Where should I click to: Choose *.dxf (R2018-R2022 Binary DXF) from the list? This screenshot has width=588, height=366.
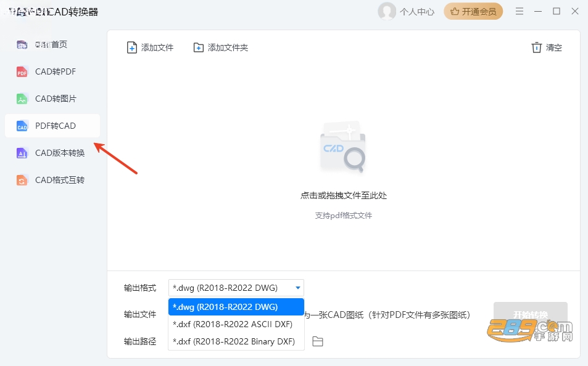[236, 341]
